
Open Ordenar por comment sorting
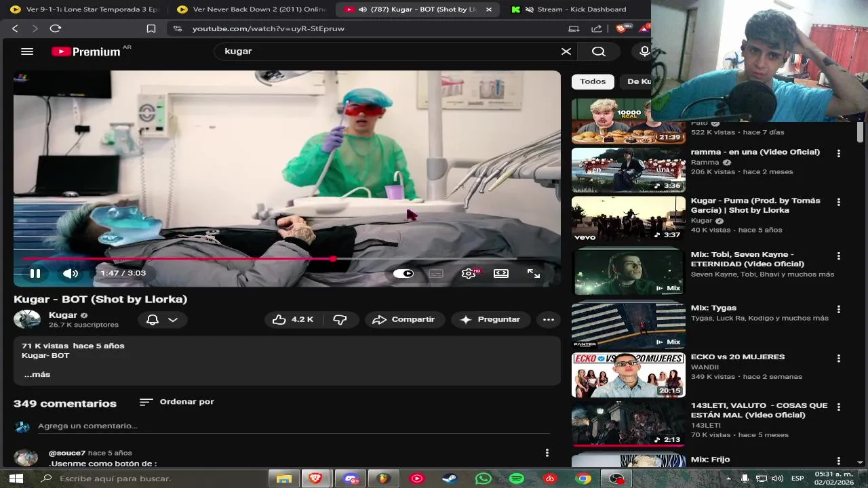pyautogui.click(x=177, y=402)
